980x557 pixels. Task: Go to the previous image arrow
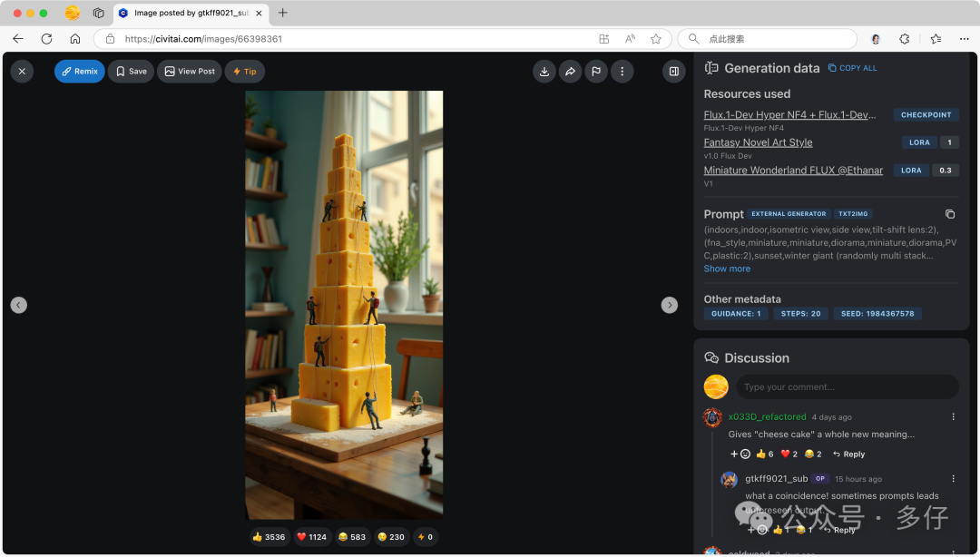tap(19, 305)
